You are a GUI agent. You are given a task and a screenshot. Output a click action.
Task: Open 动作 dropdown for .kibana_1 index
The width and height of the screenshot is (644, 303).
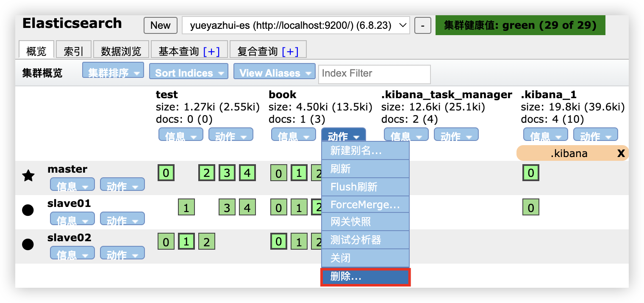coord(596,135)
